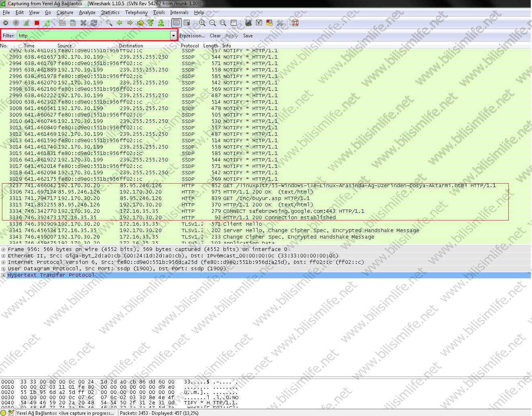This screenshot has height=416, width=532.
Task: Open the Telephony menu
Action: [136, 12]
